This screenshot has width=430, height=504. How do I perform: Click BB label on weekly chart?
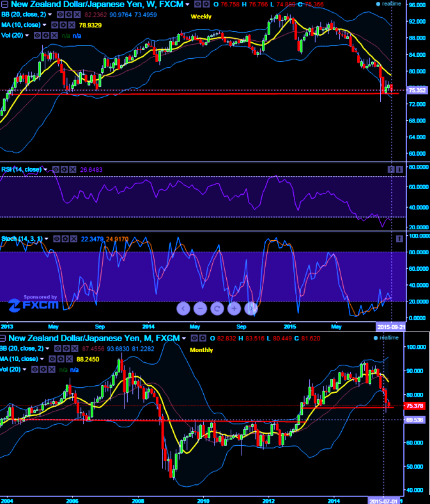tap(22, 15)
